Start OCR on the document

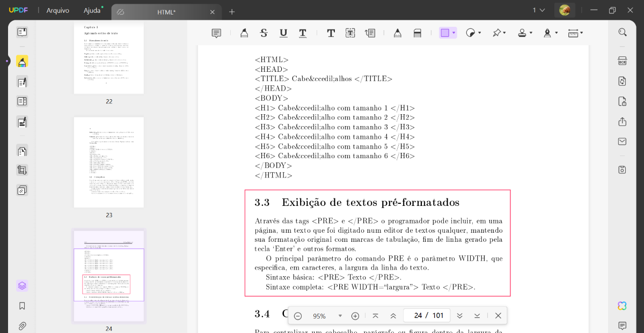(621, 62)
